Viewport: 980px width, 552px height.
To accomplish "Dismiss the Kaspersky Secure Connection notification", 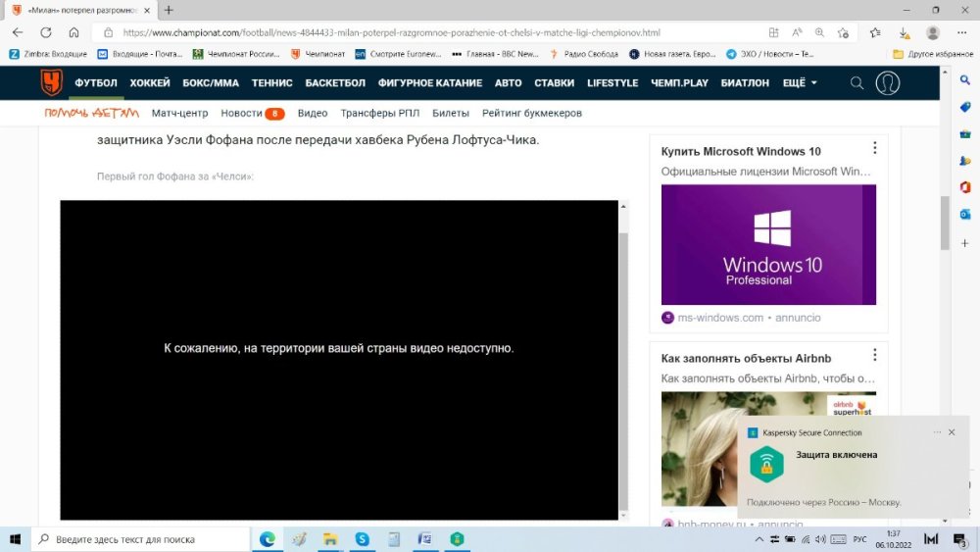I will [x=952, y=432].
